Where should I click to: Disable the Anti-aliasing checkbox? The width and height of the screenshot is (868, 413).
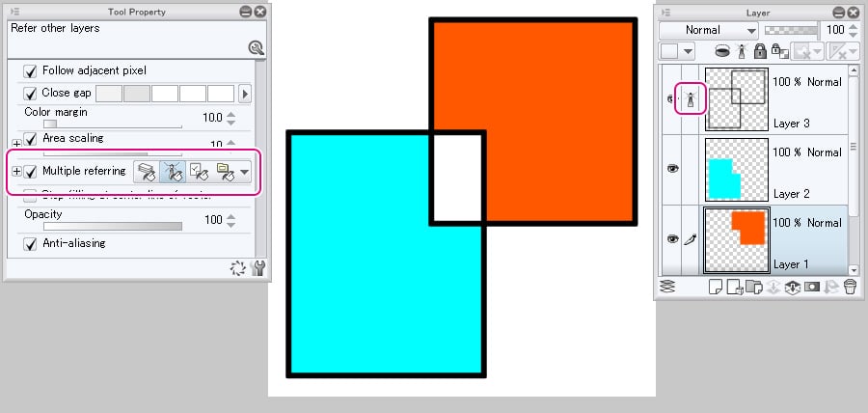coord(31,244)
